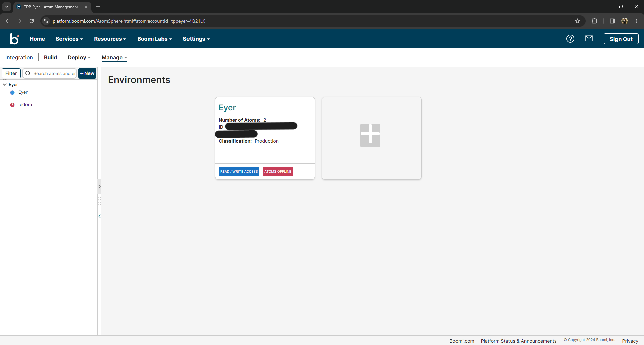The height and width of the screenshot is (345, 644).
Task: Collapse the Eyer environment tree node
Action: tap(5, 85)
